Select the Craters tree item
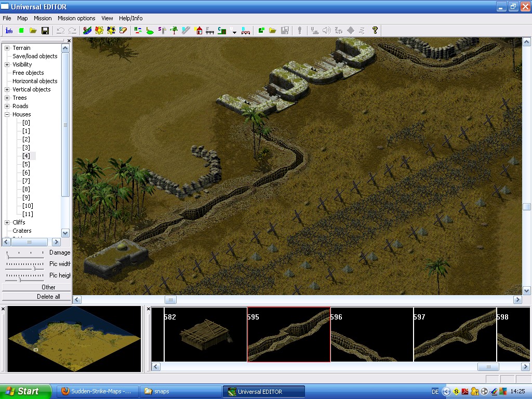This screenshot has width=532, height=399. (x=22, y=231)
